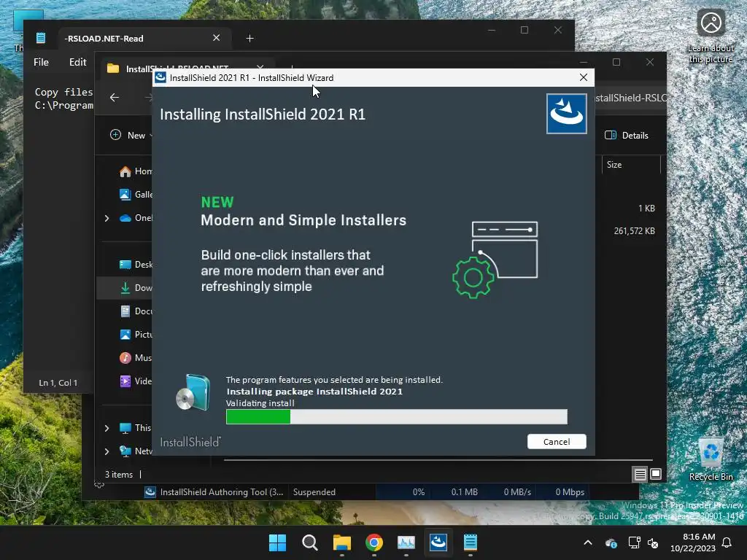This screenshot has width=747, height=560.
Task: Click '261,572 KB' size cell in Explorer
Action: click(x=634, y=231)
